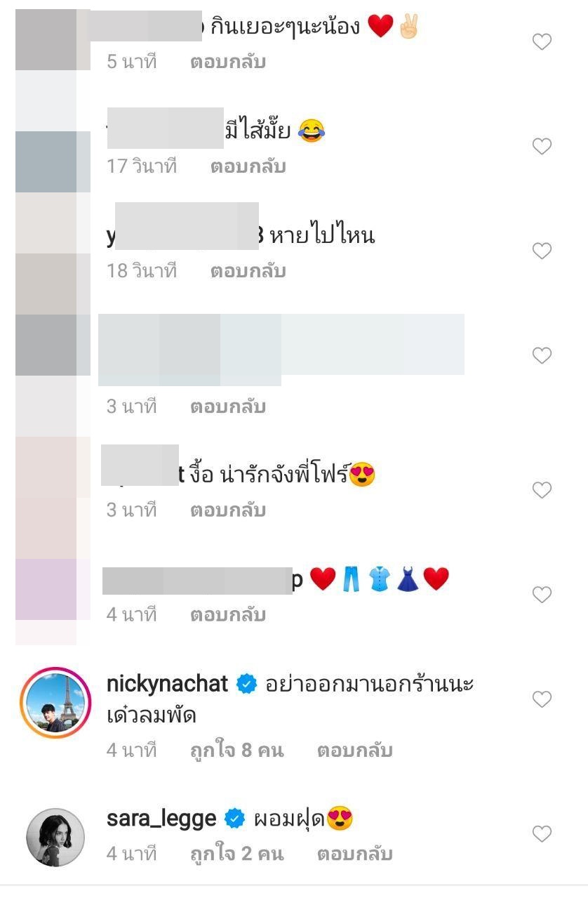The width and height of the screenshot is (588, 898).
Task: Tap ตอบกลับ under the มีไส้มั้ย comment
Action: (248, 166)
